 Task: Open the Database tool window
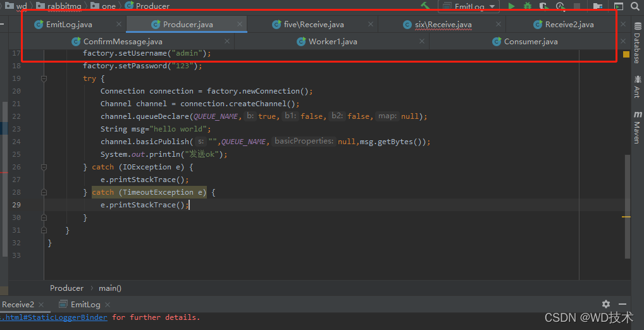click(638, 43)
